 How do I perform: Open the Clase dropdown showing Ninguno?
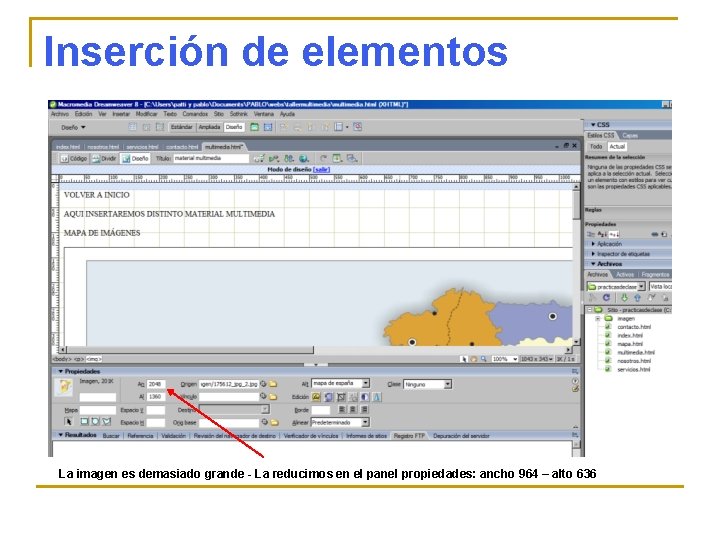[x=428, y=384]
